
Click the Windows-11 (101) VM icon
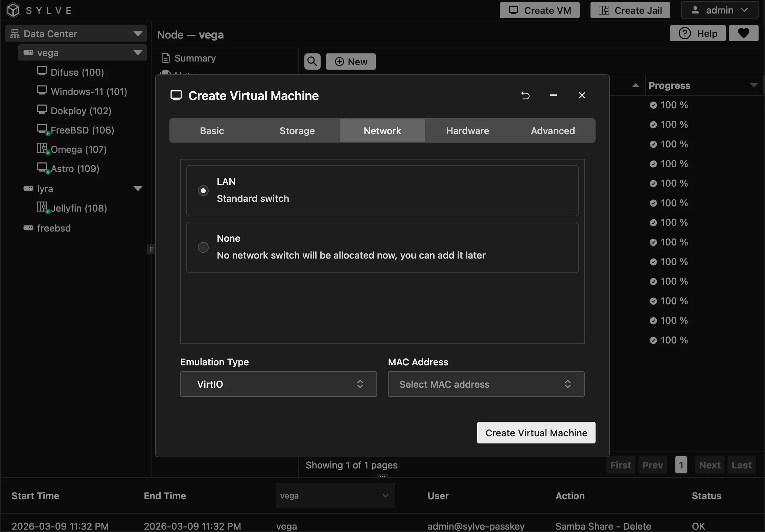click(x=42, y=90)
